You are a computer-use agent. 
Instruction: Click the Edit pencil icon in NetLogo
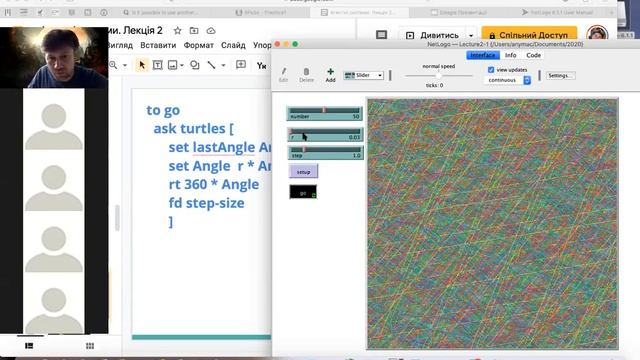pyautogui.click(x=283, y=72)
